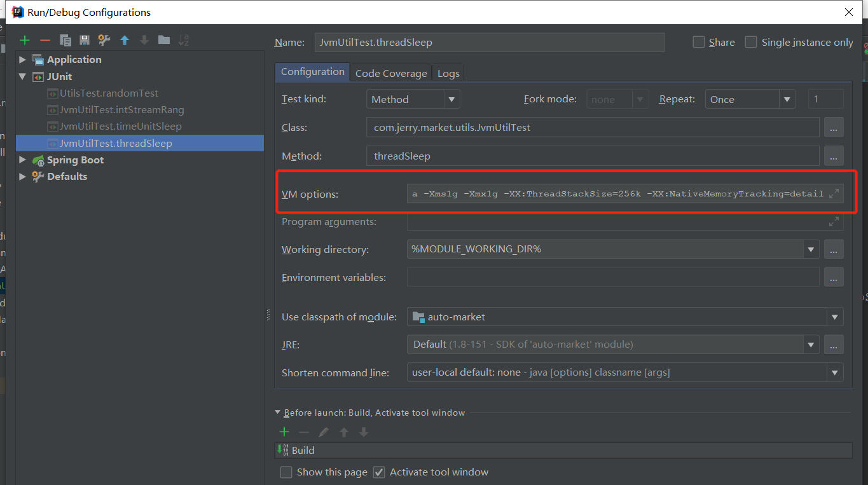Image resolution: width=868 pixels, height=485 pixels.
Task: Open edit defaults wrench icon
Action: click(x=104, y=40)
